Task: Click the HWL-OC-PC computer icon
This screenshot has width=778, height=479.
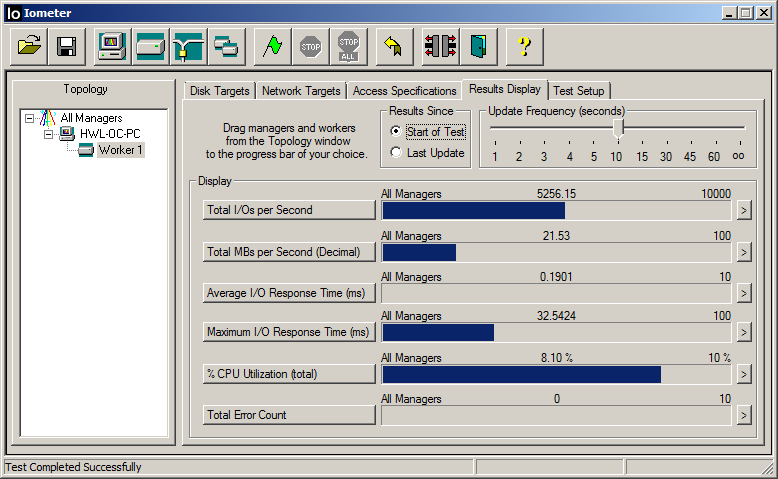Action: 67,134
